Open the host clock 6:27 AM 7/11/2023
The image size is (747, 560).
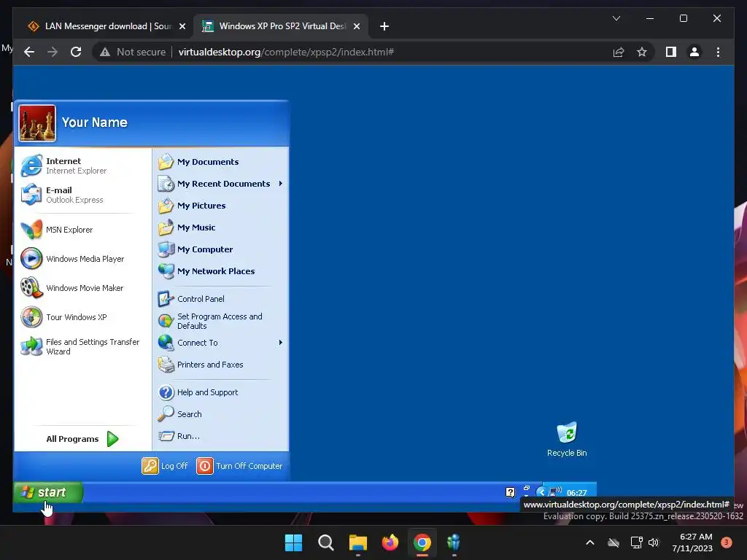692,542
